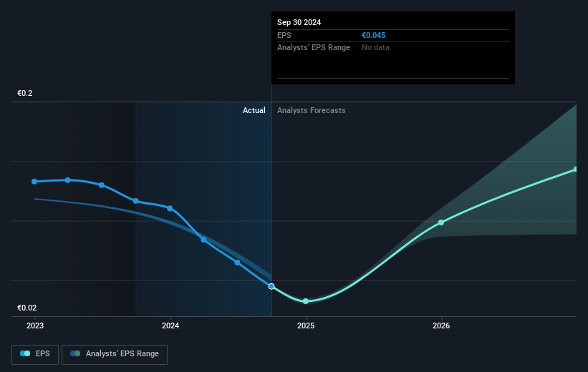Click the 2024 x-axis label
Screen dimensions: 588x372
(x=170, y=326)
